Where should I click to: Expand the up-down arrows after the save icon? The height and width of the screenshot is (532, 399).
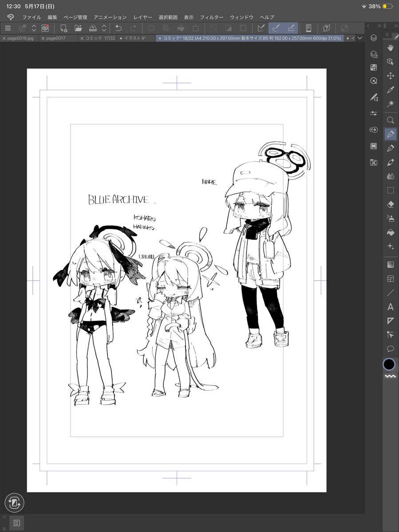pos(104,28)
